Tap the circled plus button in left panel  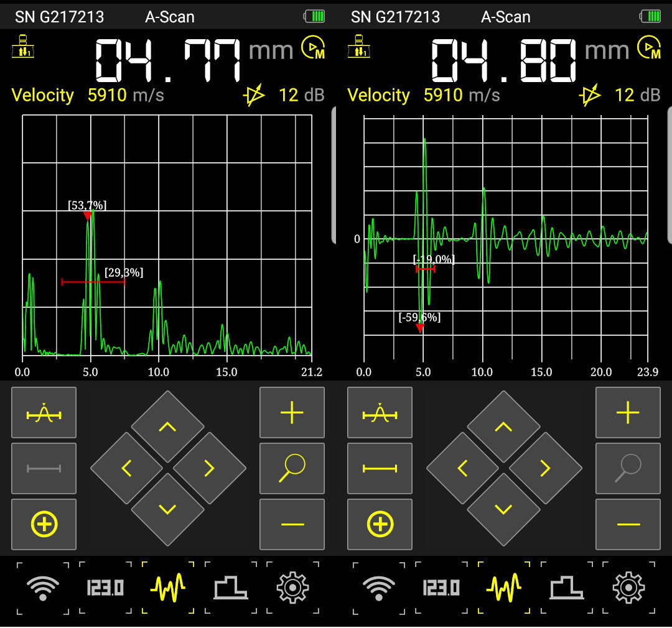point(44,524)
